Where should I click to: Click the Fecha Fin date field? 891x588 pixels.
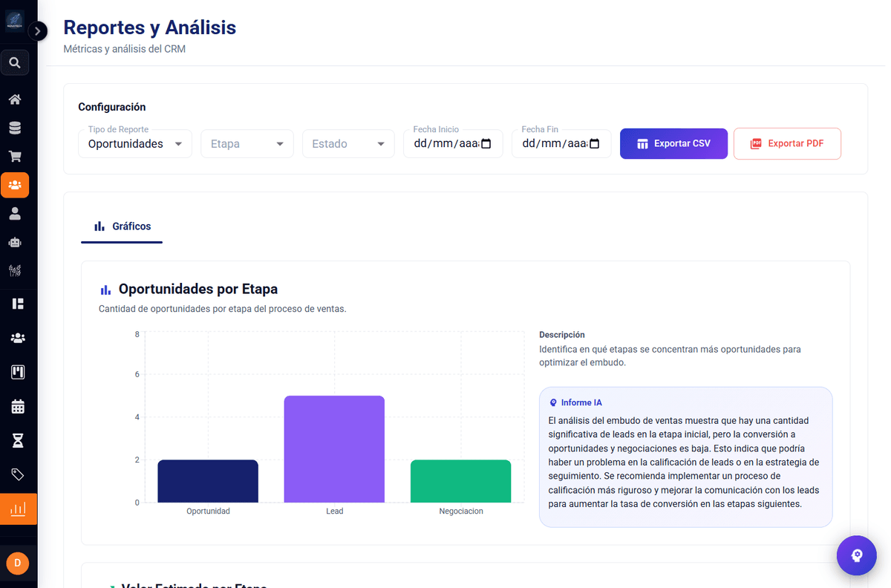(561, 144)
